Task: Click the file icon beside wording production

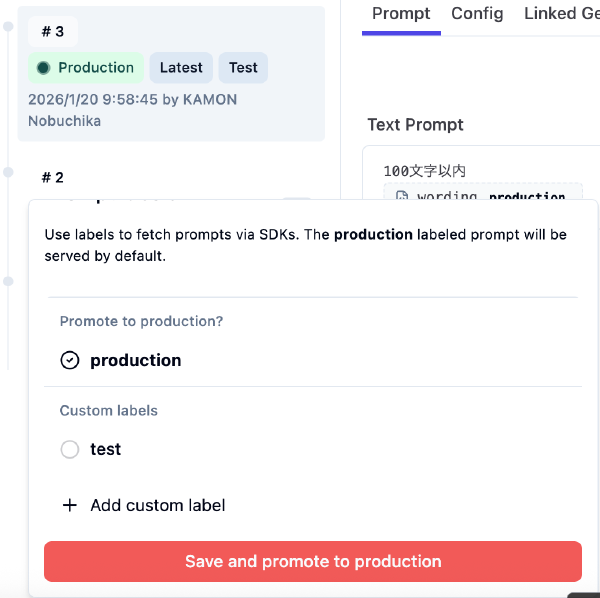Action: (x=402, y=196)
